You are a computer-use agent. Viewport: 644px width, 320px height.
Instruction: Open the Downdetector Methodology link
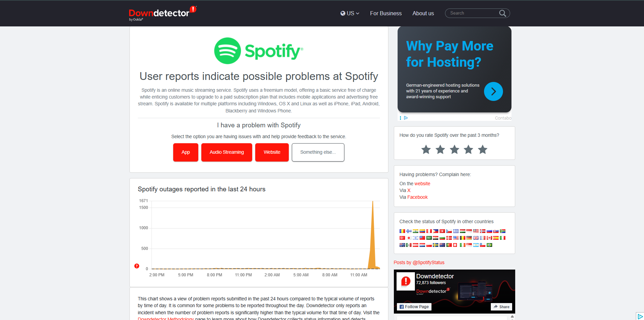(x=166, y=318)
